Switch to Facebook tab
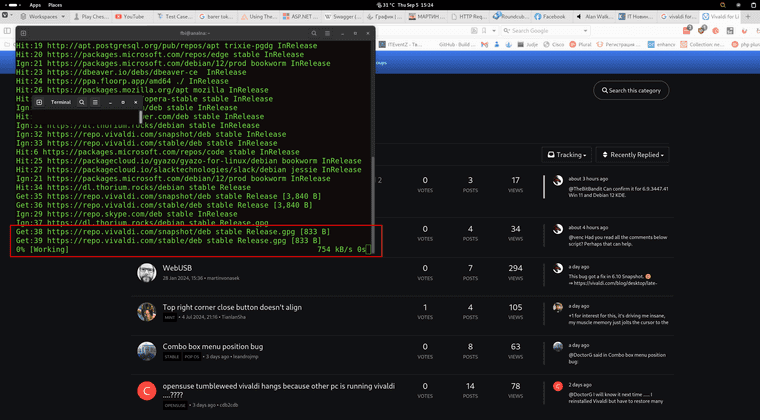 [x=550, y=16]
